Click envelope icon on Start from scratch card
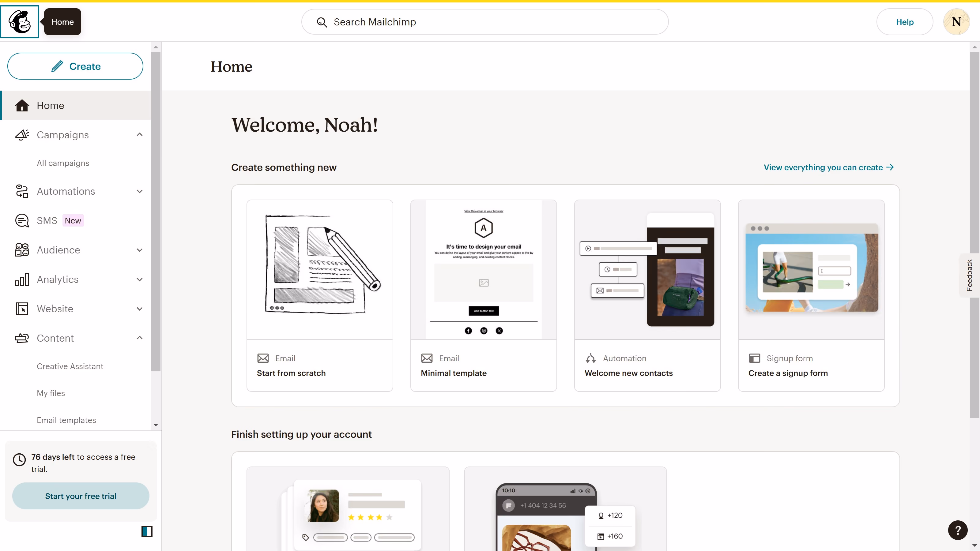980x551 pixels. pyautogui.click(x=263, y=358)
